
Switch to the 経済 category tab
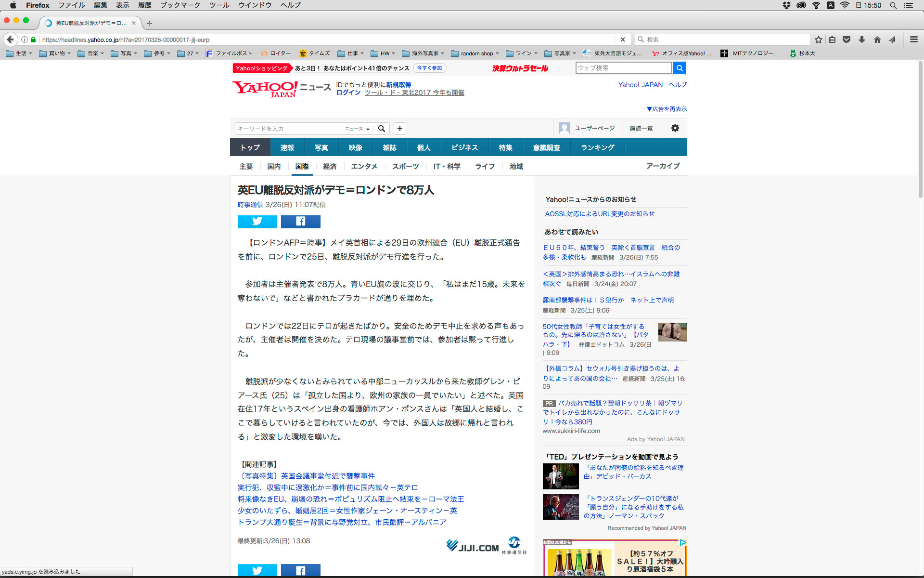coord(330,166)
